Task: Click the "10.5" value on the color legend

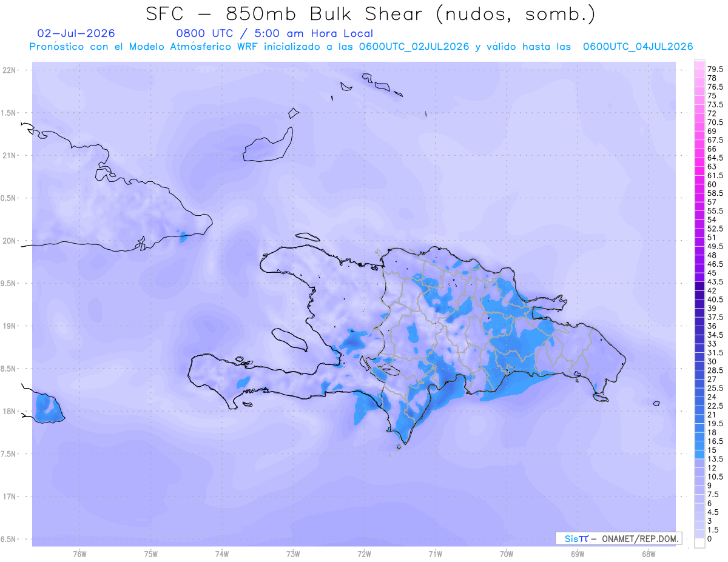Action: point(716,477)
